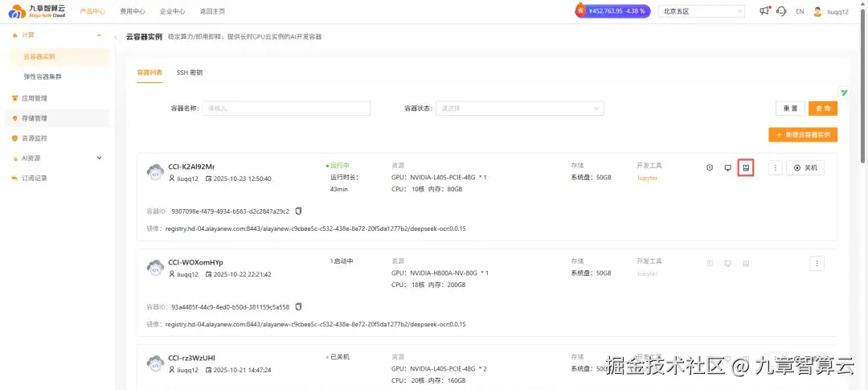Screen dimensions: 868x390
Task: Open the more options menu for CCI-WOXomHYp
Action: pos(817,263)
